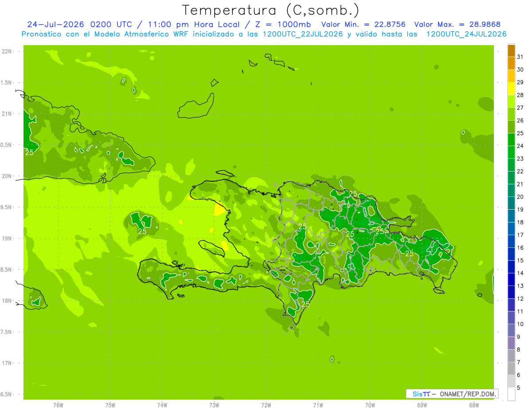Click the legend value '30'
The image size is (532, 411).
click(520, 70)
